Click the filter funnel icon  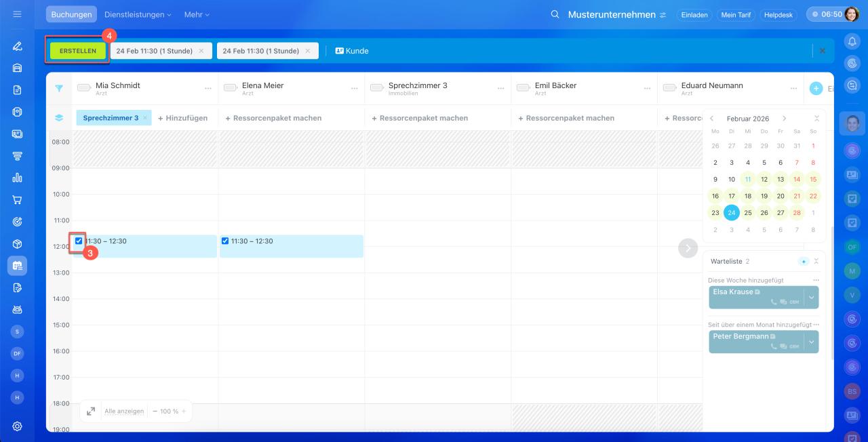59,88
